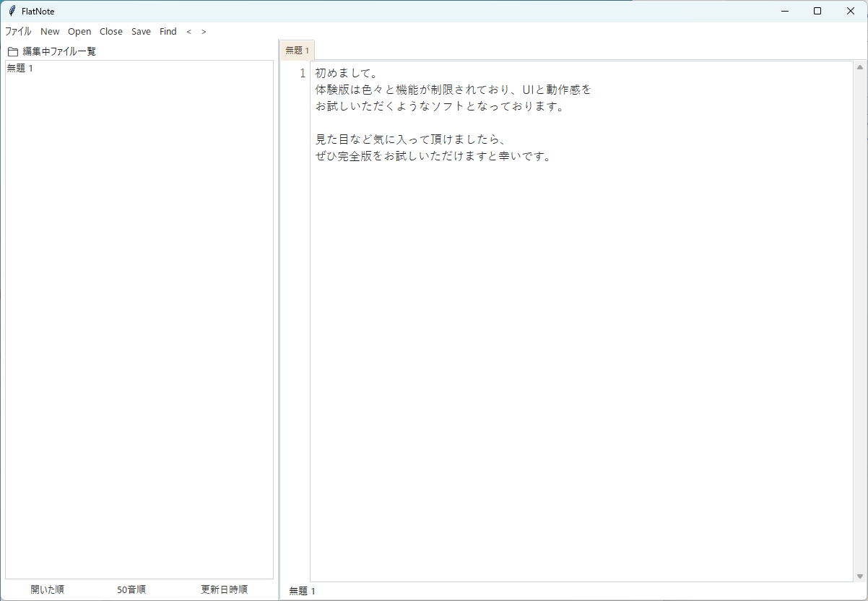Screen dimensions: 868x601
Task: Click the scrollbar down arrow in editor
Action: (x=859, y=576)
